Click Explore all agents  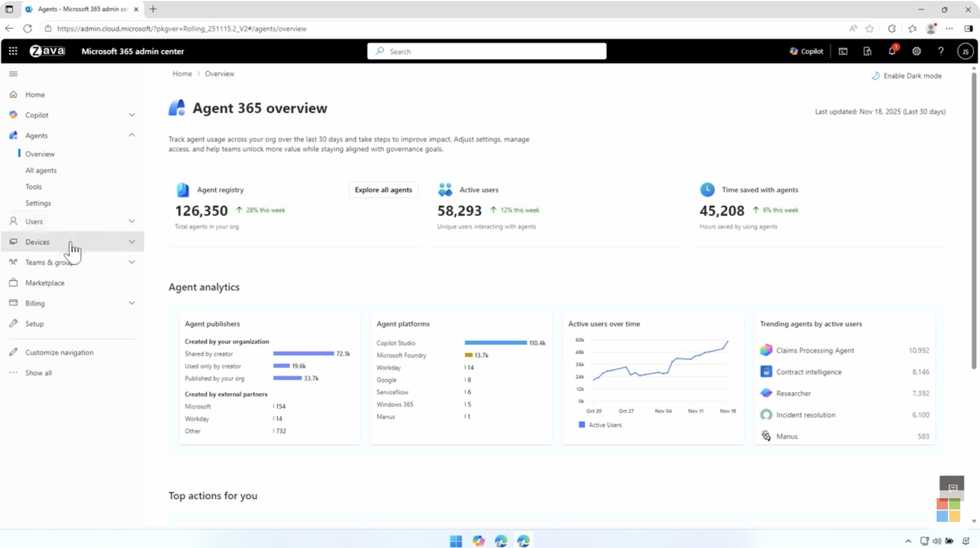383,189
